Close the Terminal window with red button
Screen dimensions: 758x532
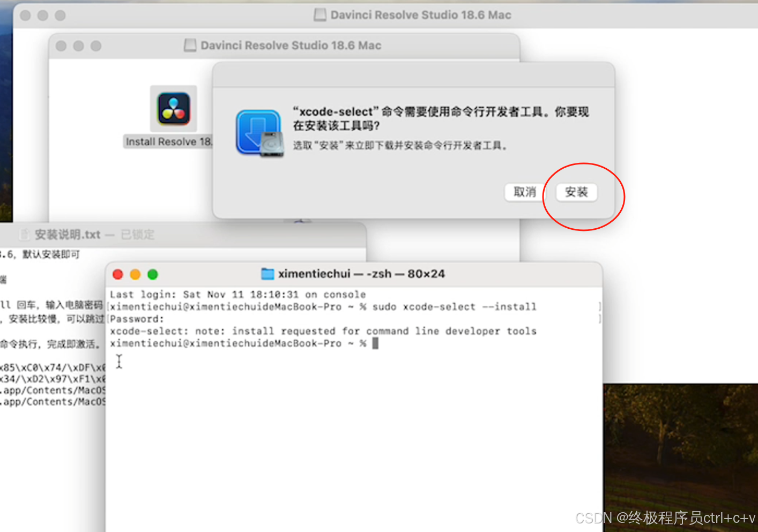(x=118, y=274)
